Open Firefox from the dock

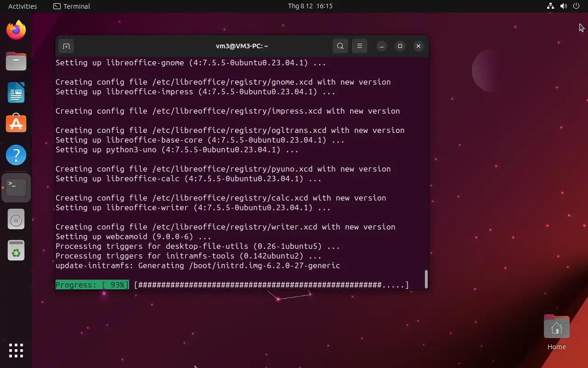coord(16,30)
